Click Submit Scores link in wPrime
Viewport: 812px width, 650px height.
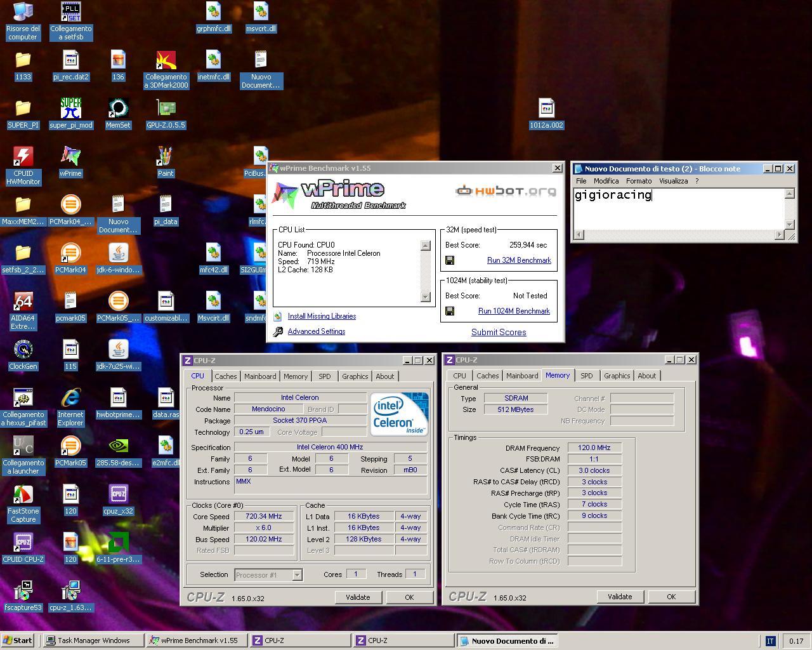click(499, 332)
